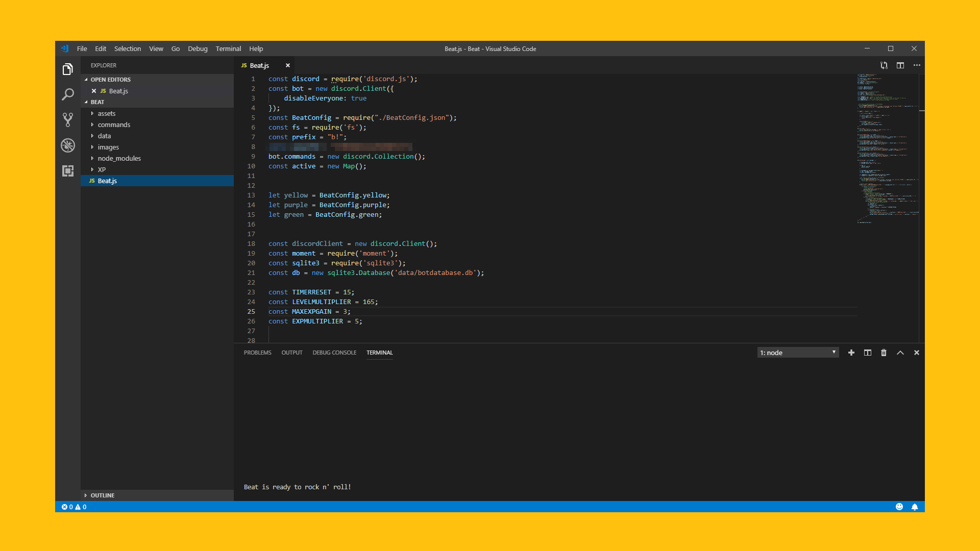Screen dimensions: 980x551
Task: Open the Explorer view icon
Action: 67,69
